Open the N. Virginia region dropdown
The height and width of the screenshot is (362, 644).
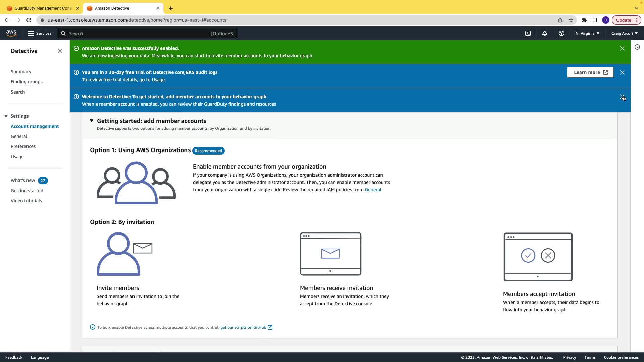coord(587,33)
